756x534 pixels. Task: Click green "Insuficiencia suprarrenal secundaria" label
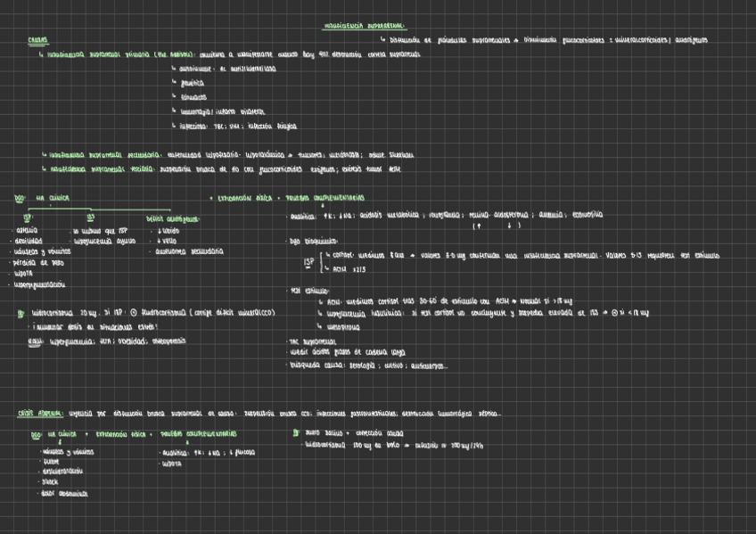point(104,155)
